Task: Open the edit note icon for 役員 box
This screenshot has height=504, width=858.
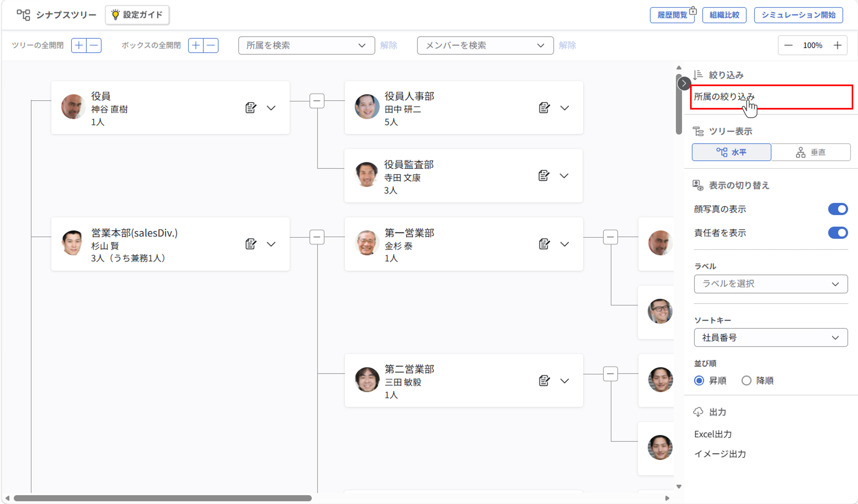Action: click(x=251, y=108)
